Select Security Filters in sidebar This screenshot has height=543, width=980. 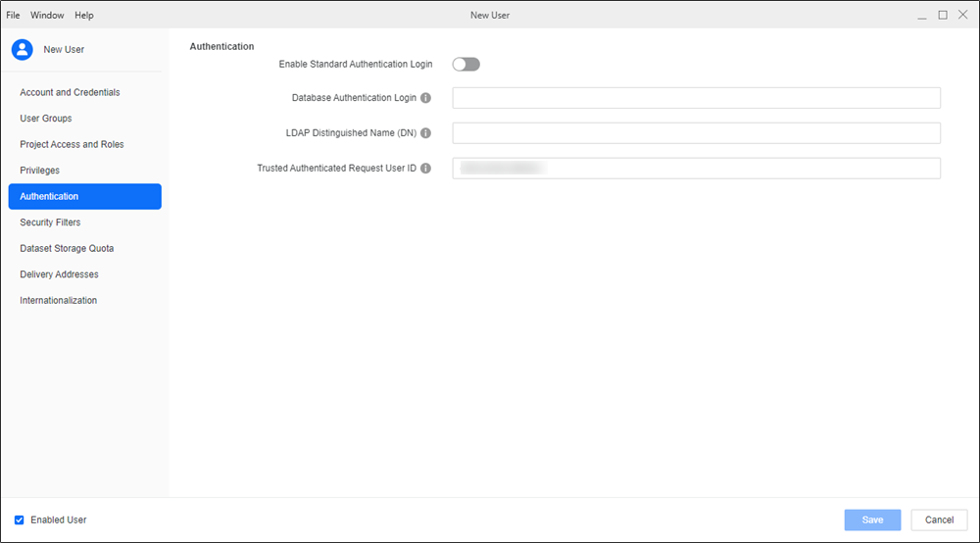click(50, 222)
